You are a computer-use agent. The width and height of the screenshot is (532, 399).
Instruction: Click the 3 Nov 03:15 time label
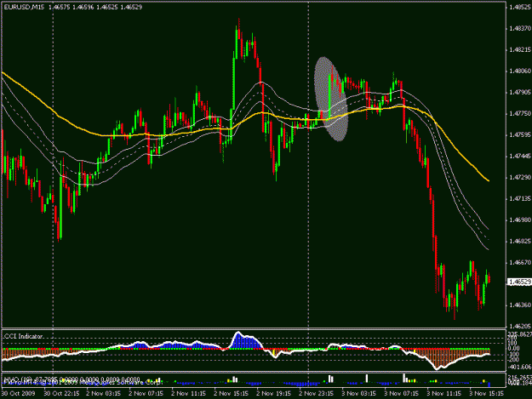pos(359,394)
